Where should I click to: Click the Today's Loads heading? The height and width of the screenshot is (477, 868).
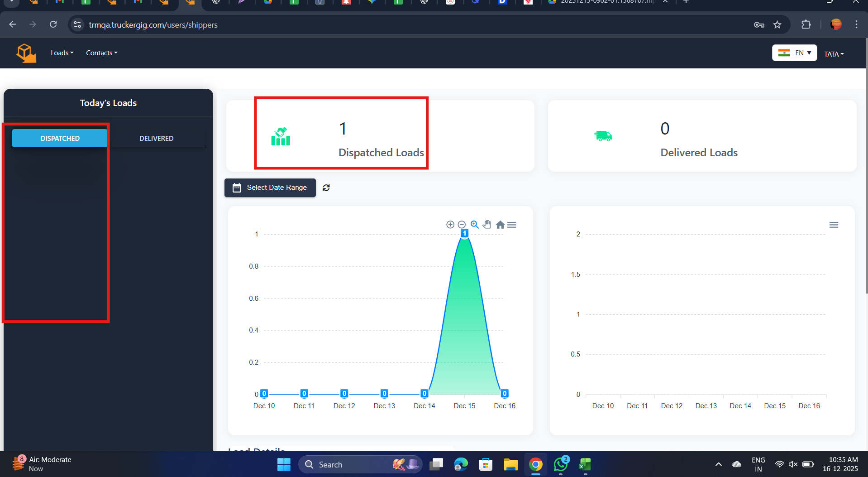click(108, 103)
